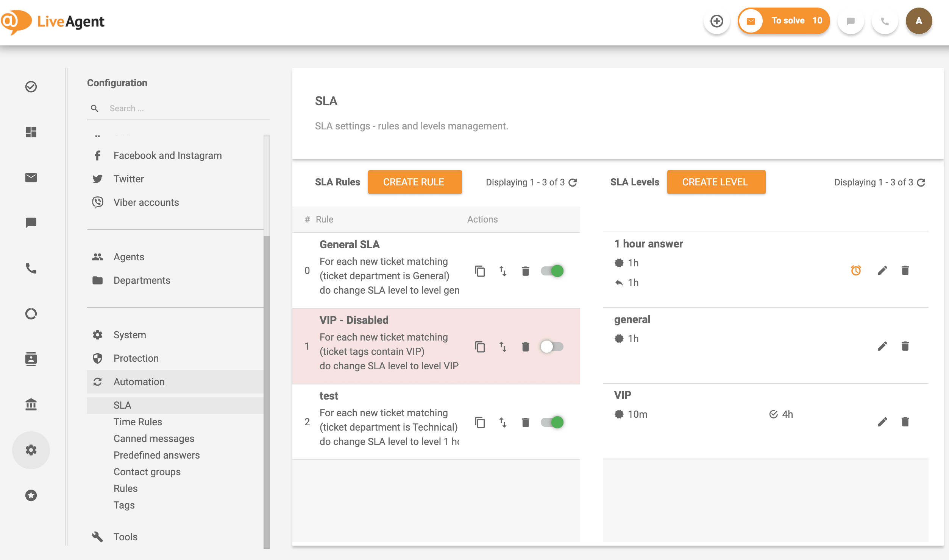Open Tickets via the envelope sidebar icon
949x560 pixels.
[x=31, y=177]
